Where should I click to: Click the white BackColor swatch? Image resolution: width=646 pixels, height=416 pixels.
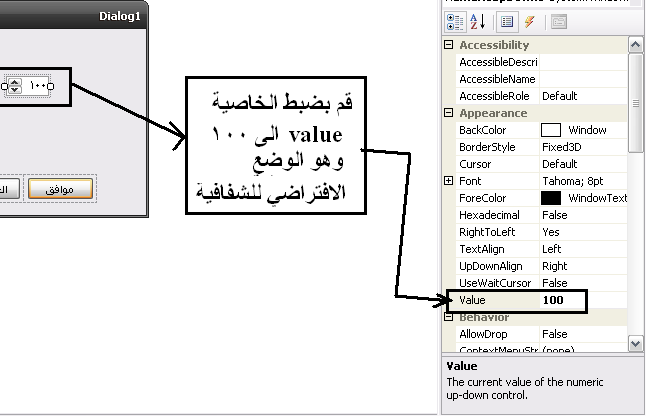(x=551, y=130)
